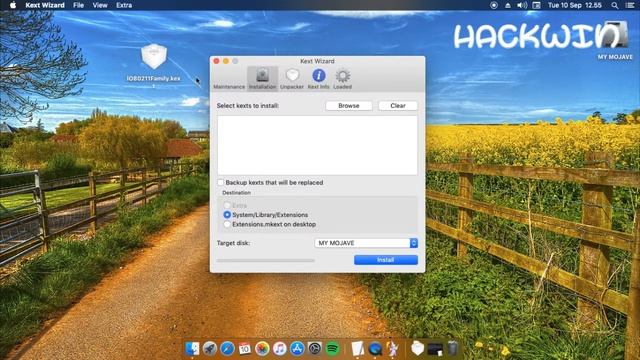Open the dark stack icon in Dock

tap(435, 349)
